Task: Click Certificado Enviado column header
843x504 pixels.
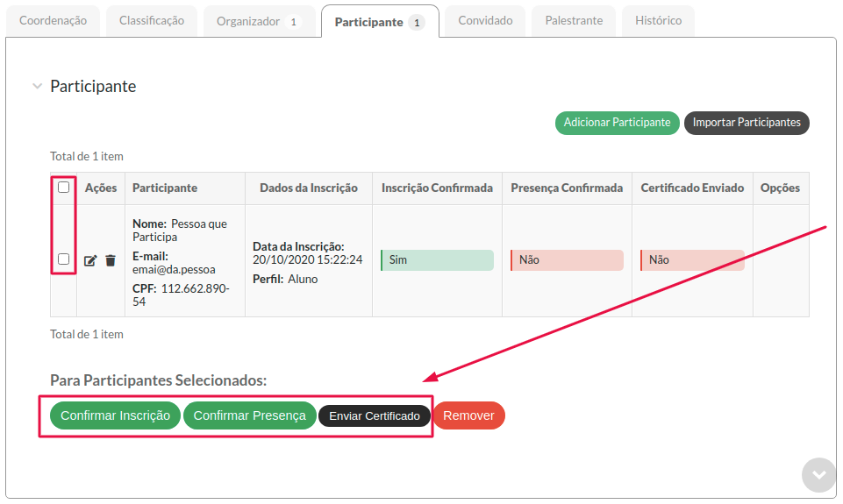Action: [x=692, y=188]
